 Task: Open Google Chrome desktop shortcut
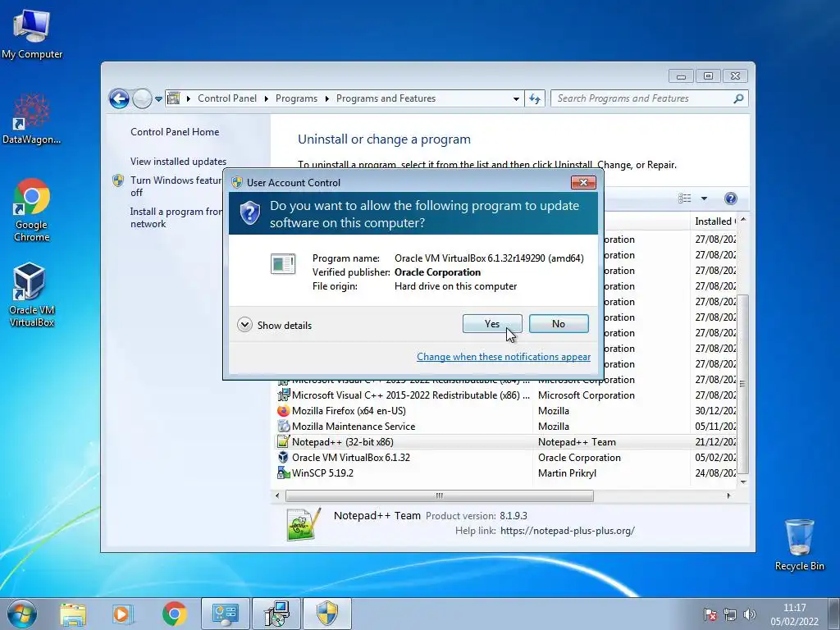tap(32, 210)
